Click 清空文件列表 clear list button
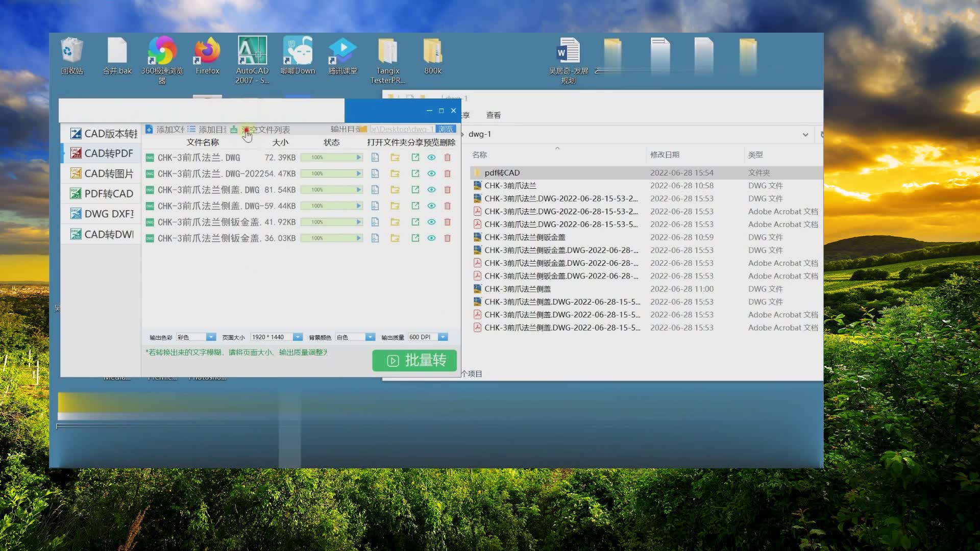The width and height of the screenshot is (980, 551). 265,130
